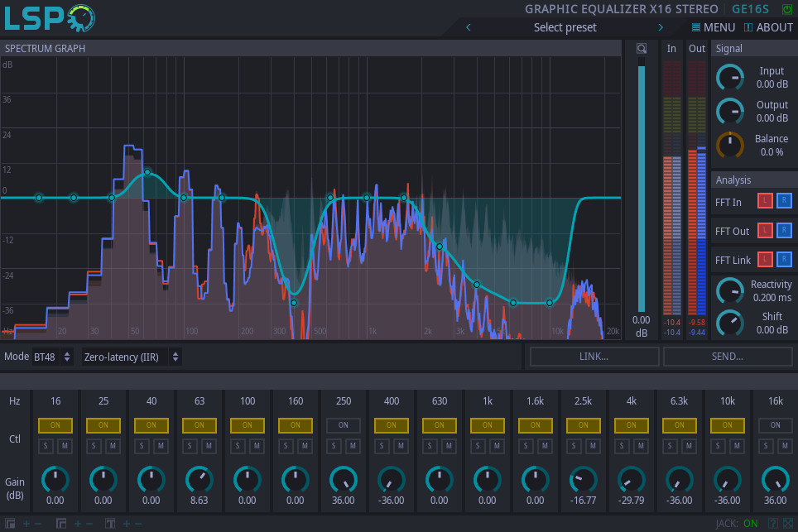This screenshot has width=798, height=532.
Task: Open the help question mark icon
Action: coord(772,524)
